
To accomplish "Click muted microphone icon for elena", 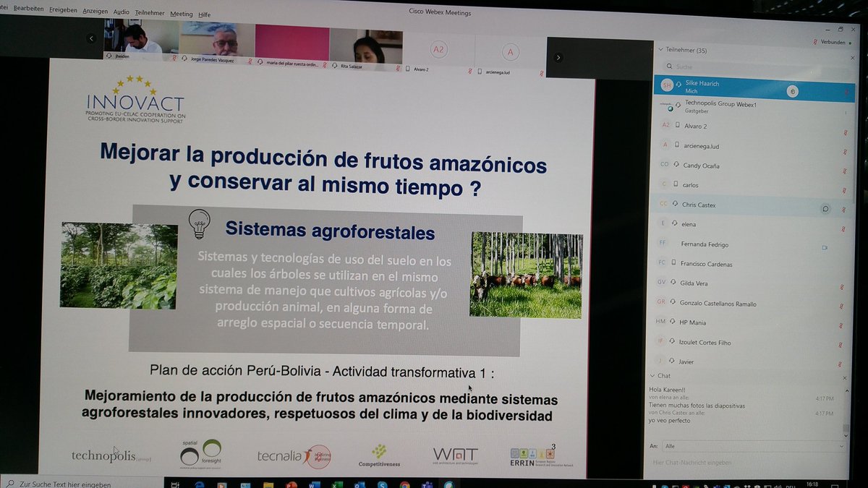I will point(844,229).
